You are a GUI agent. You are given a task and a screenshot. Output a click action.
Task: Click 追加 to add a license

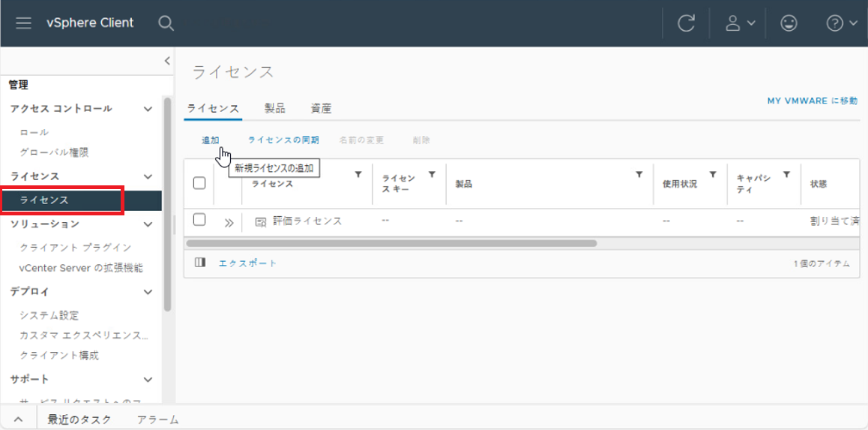(211, 140)
